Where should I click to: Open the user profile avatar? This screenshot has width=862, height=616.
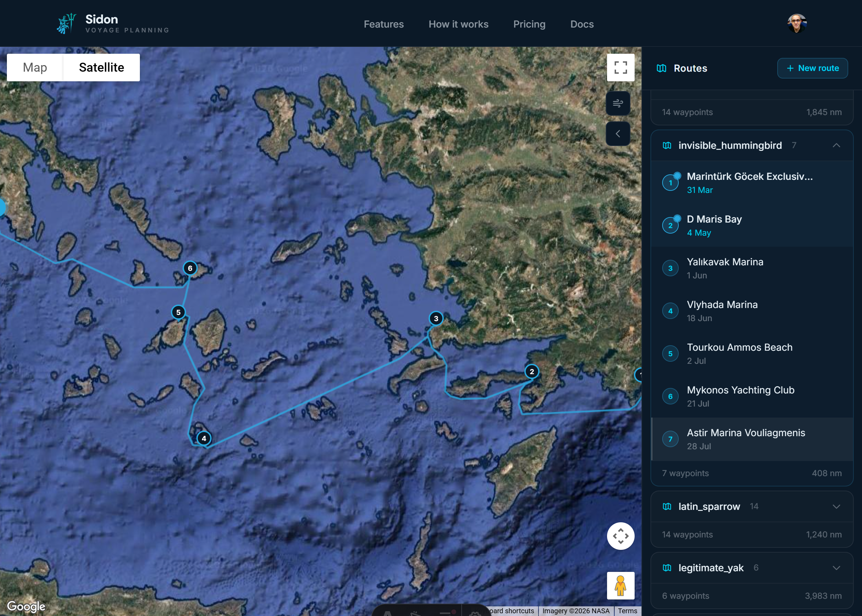(798, 23)
